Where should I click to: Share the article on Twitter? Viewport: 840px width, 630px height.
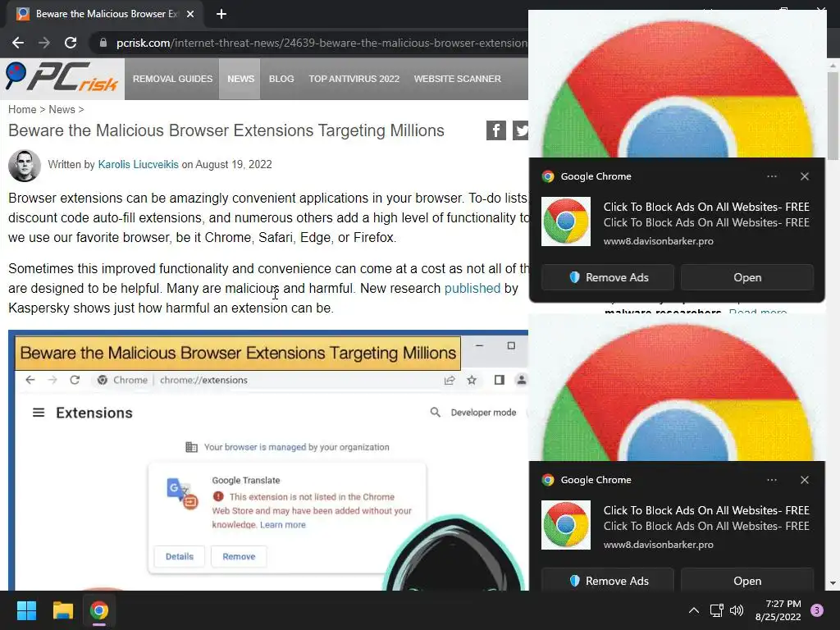[520, 130]
